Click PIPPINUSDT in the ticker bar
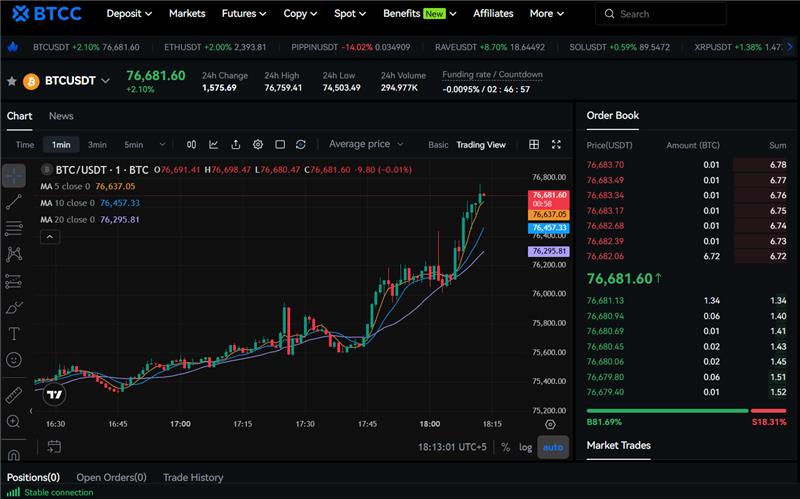Image resolution: width=800 pixels, height=499 pixels. point(351,47)
